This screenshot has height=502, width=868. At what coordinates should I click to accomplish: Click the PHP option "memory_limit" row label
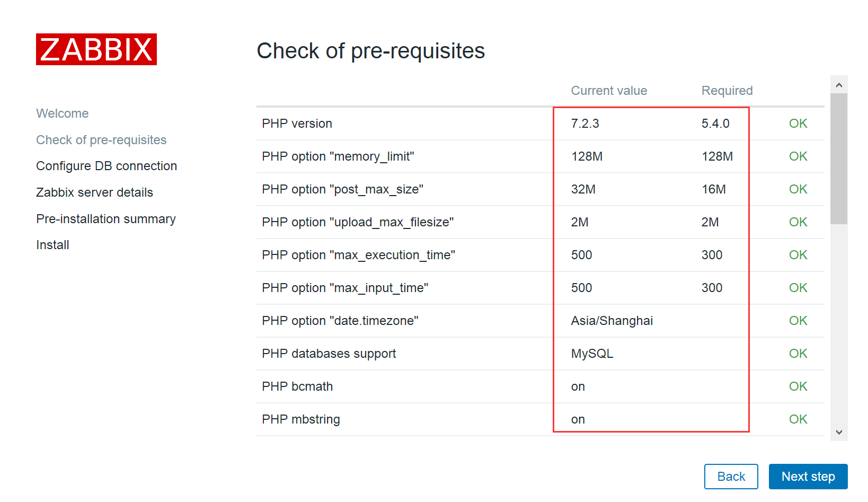(x=338, y=156)
